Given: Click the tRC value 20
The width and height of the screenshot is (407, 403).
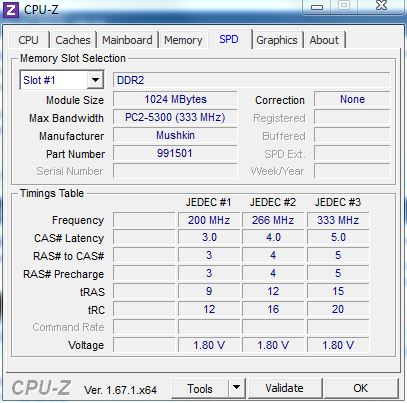Looking at the screenshot, I should click(x=338, y=309).
